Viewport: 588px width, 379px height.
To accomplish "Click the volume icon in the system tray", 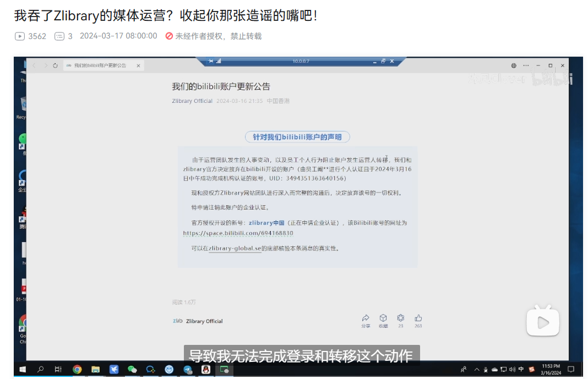I will [512, 370].
